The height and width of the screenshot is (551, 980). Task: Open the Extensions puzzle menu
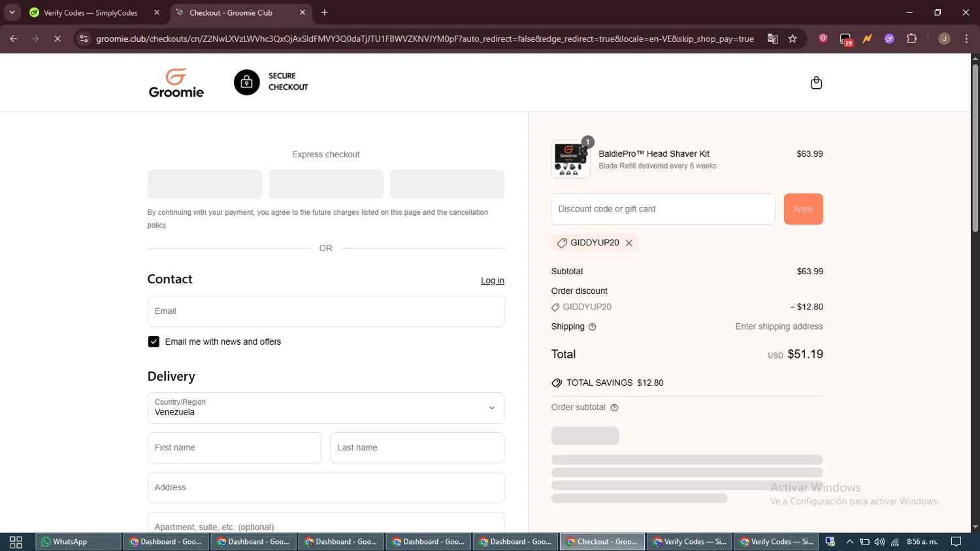912,39
